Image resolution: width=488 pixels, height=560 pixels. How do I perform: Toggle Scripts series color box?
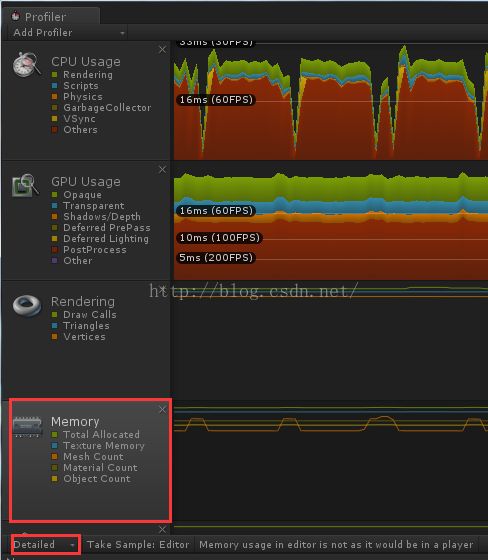[54, 86]
